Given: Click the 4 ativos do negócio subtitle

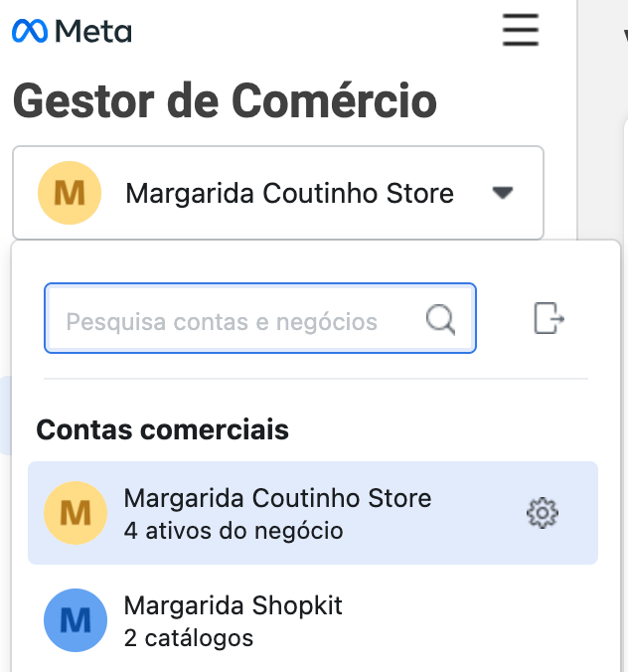Looking at the screenshot, I should [234, 531].
